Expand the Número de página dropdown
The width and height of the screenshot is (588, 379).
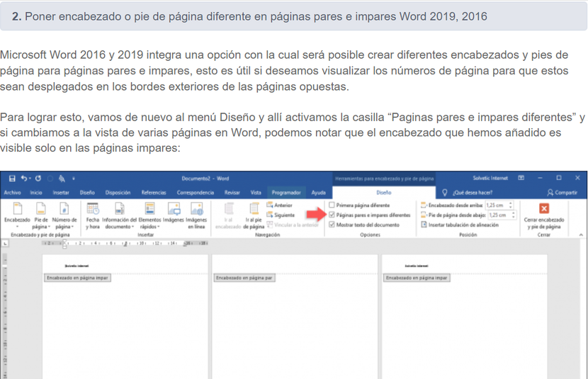tap(64, 214)
